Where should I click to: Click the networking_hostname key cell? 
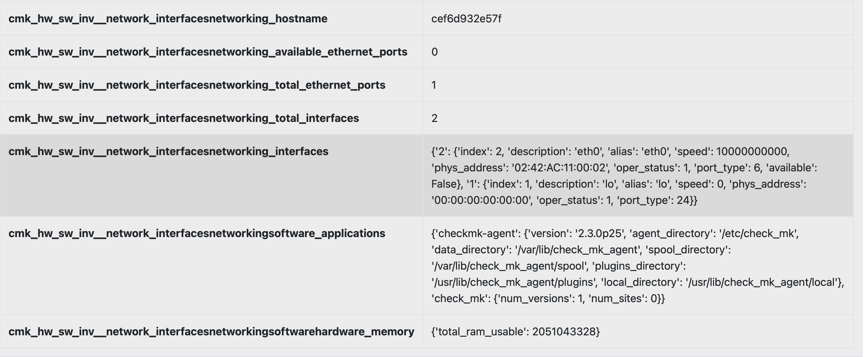(168, 19)
